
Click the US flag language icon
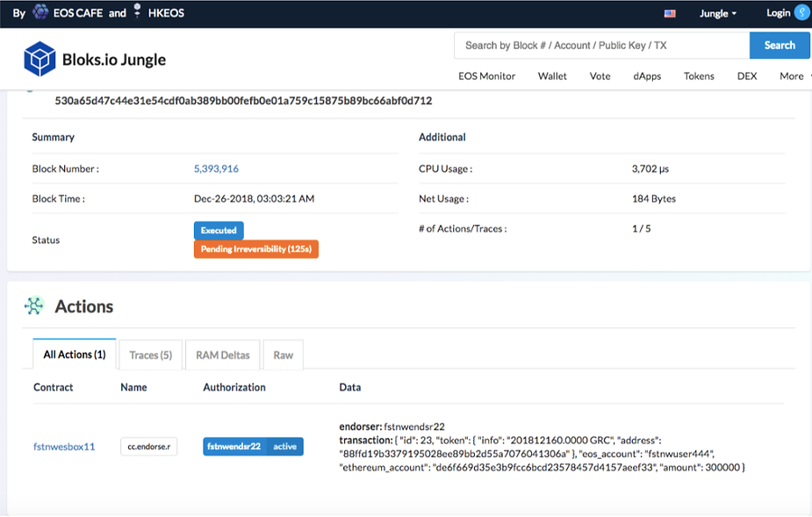pyautogui.click(x=670, y=13)
